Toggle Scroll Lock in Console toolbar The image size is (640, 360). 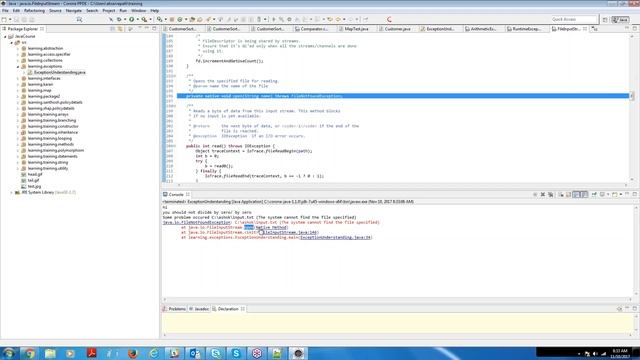click(568, 195)
